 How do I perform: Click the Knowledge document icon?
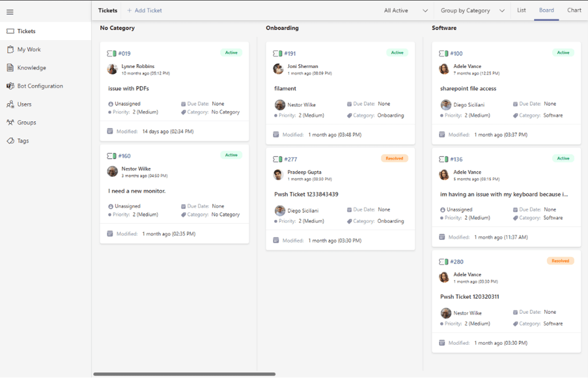coord(11,67)
